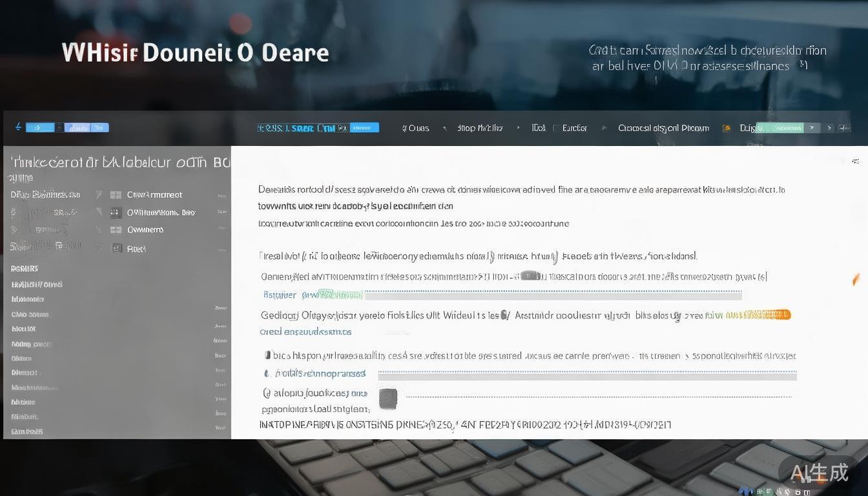
Task: Click the small icon at the document's top-right corner
Action: pyautogui.click(x=855, y=160)
